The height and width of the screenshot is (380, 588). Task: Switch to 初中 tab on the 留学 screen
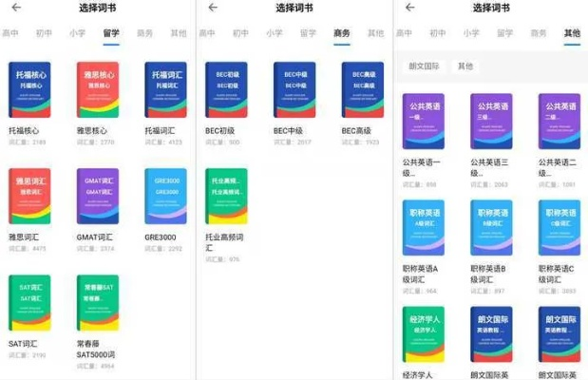(44, 33)
